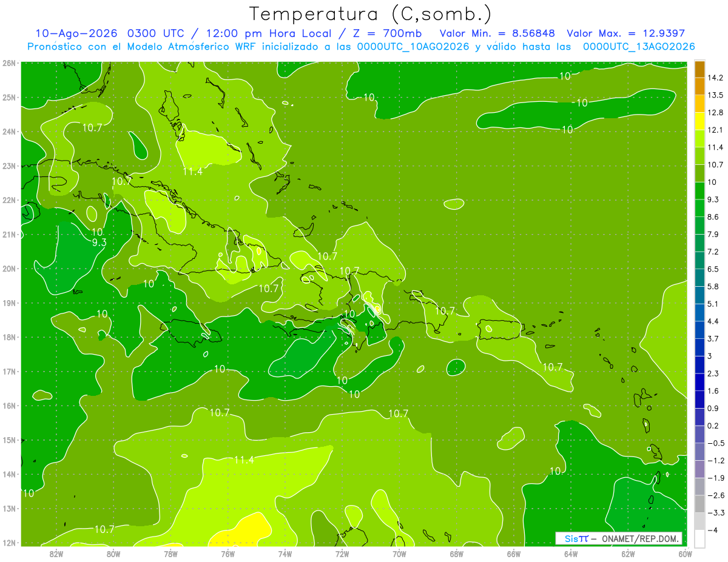Click the '-0.5' colorbar value
Image resolution: width=728 pixels, height=562 pixels.
click(715, 443)
